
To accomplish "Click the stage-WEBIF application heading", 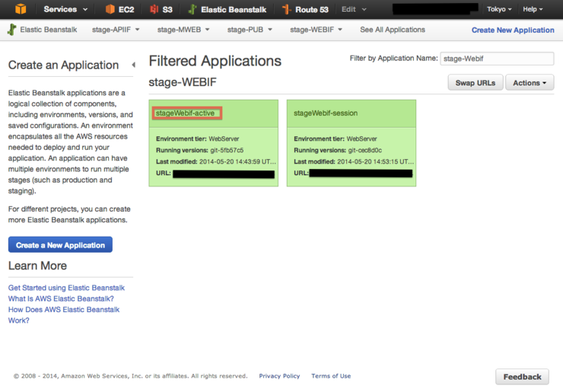I will (183, 82).
